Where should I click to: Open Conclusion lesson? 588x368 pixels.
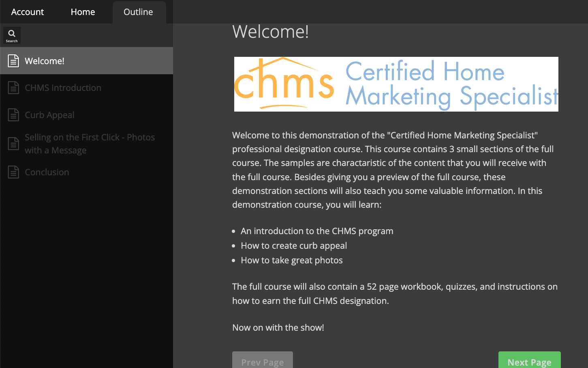coord(86,172)
